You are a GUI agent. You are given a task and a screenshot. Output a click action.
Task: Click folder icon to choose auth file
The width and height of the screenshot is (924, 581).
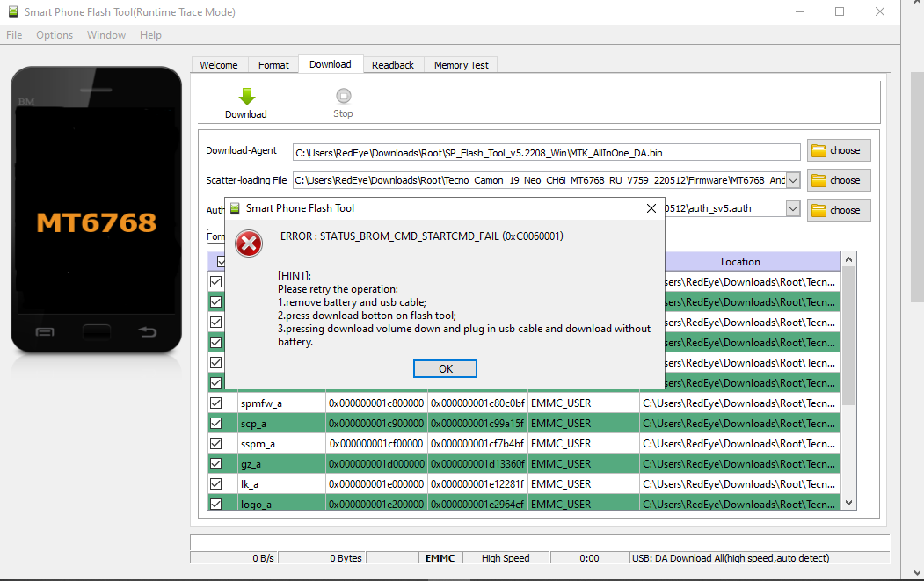pyautogui.click(x=819, y=210)
